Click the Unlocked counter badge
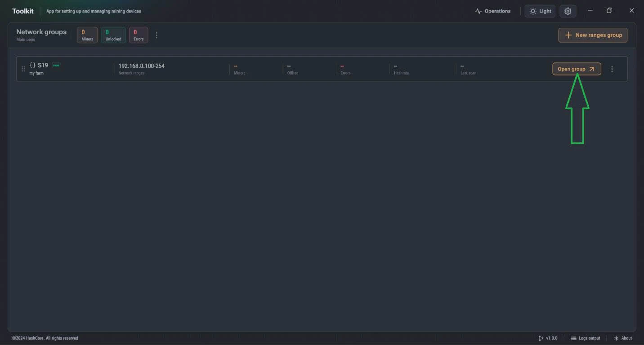This screenshot has width=644, height=345. click(113, 35)
